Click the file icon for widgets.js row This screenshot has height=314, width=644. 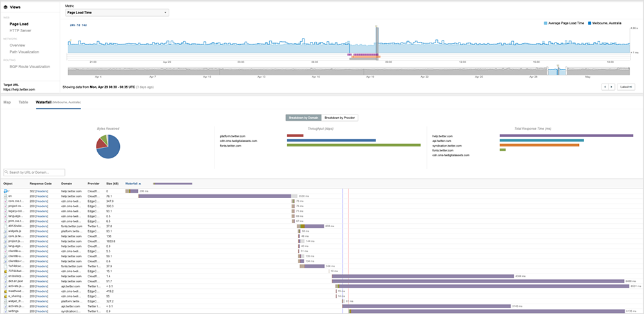[x=5, y=230]
